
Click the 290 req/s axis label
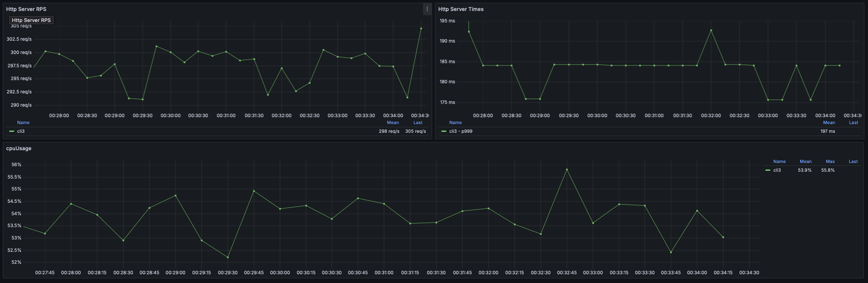pyautogui.click(x=21, y=105)
